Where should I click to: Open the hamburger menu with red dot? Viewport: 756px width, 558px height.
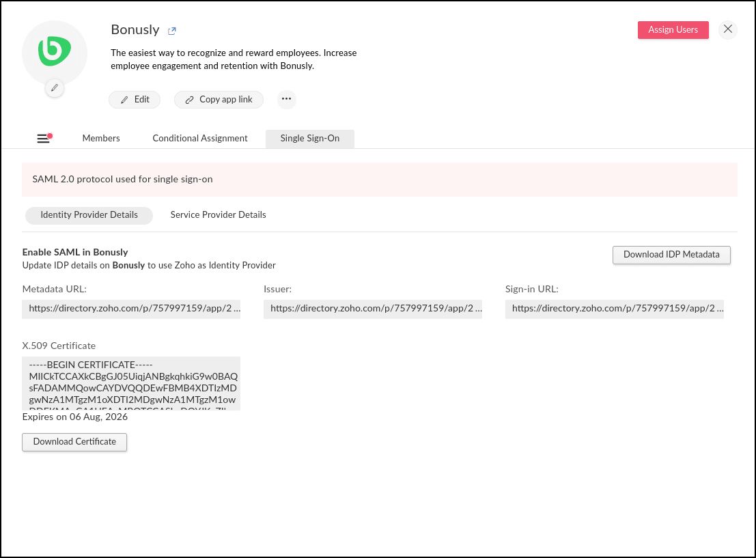(x=44, y=139)
